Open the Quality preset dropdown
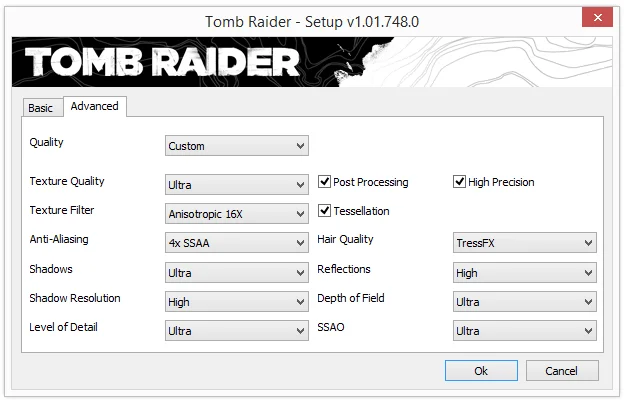 pos(237,146)
